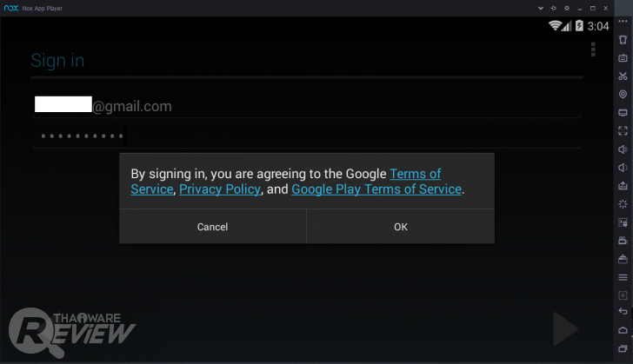Click the scissors screenshot icon in sidebar
This screenshot has height=364, width=633.
pyautogui.click(x=623, y=76)
